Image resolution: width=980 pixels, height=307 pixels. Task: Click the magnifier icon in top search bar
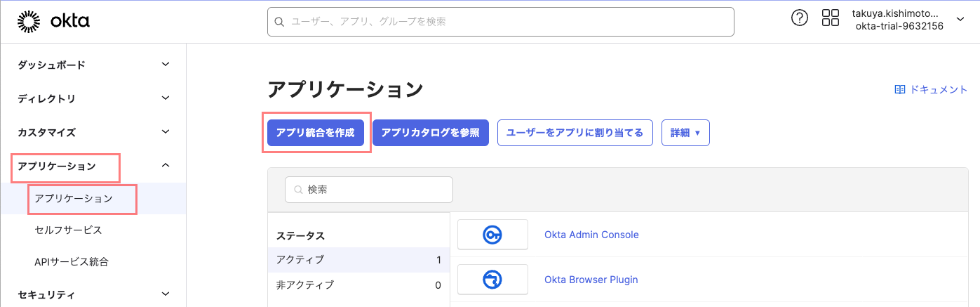click(279, 22)
